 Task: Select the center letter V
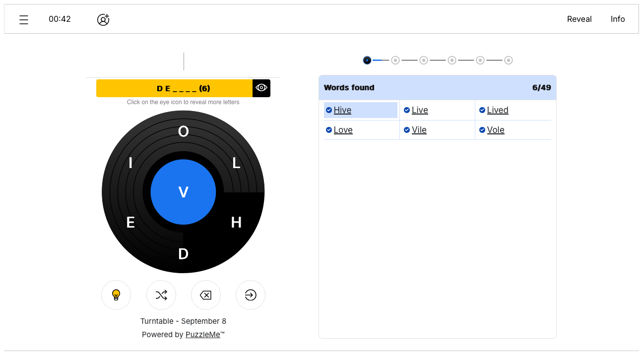183,192
